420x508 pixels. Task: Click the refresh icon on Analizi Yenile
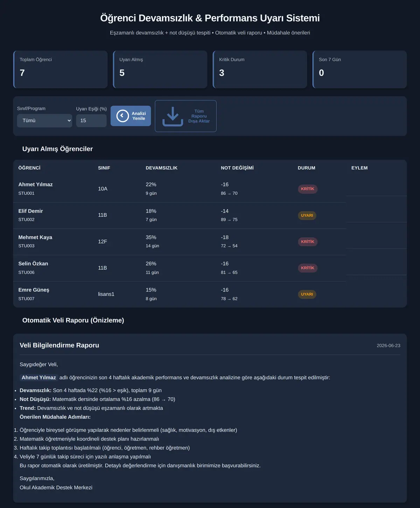122,116
